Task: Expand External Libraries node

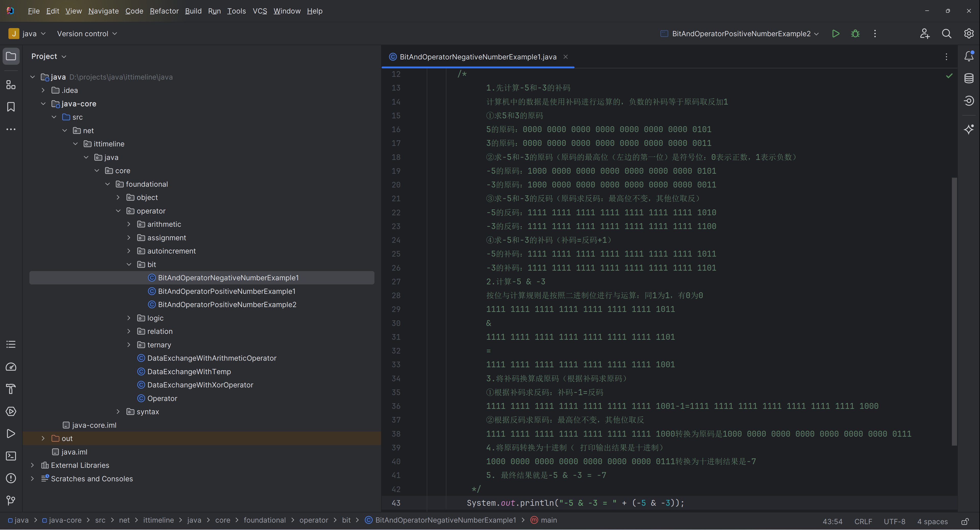Action: point(32,465)
